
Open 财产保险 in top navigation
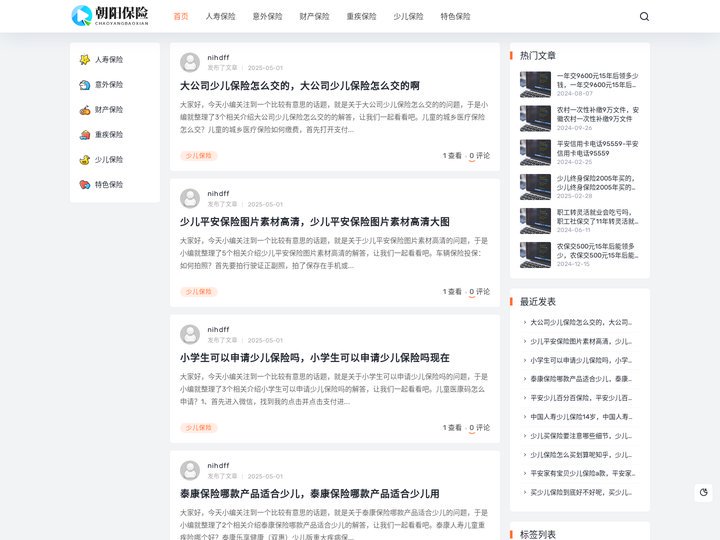pyautogui.click(x=314, y=17)
